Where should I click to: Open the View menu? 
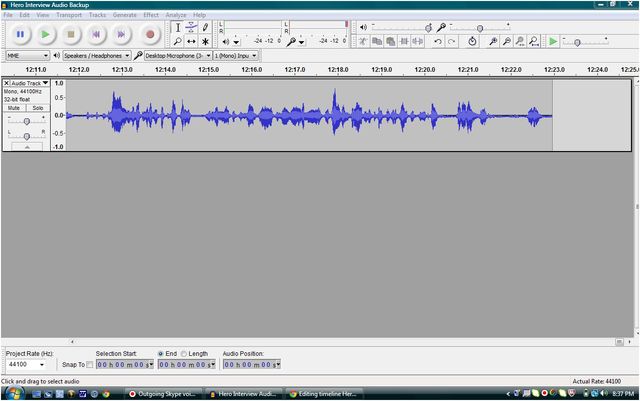(x=42, y=15)
